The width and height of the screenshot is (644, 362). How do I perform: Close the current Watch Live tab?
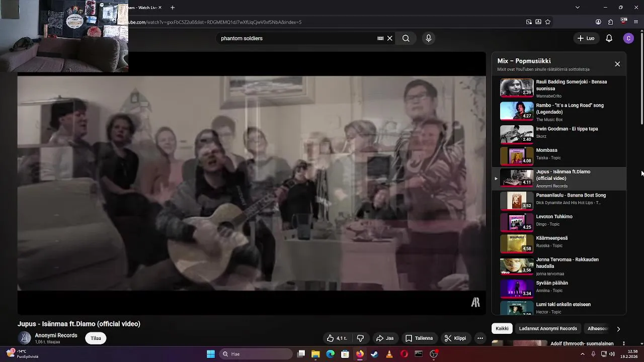click(160, 8)
